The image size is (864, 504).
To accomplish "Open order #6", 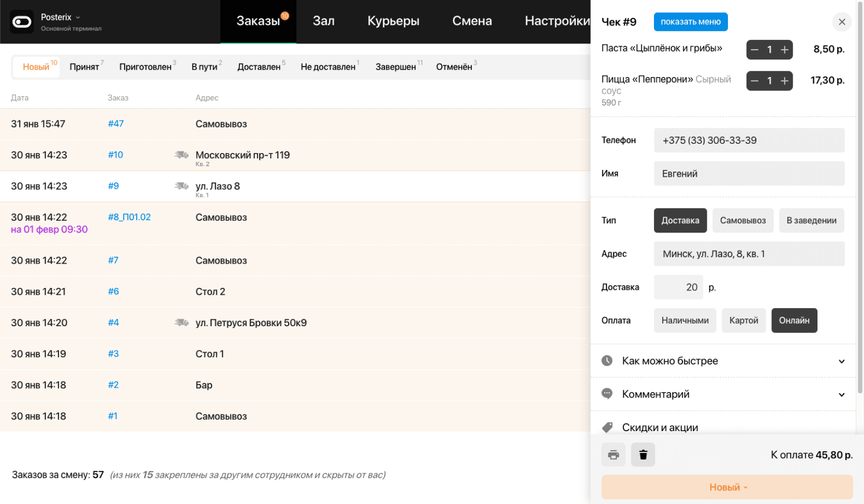I will pyautogui.click(x=113, y=291).
